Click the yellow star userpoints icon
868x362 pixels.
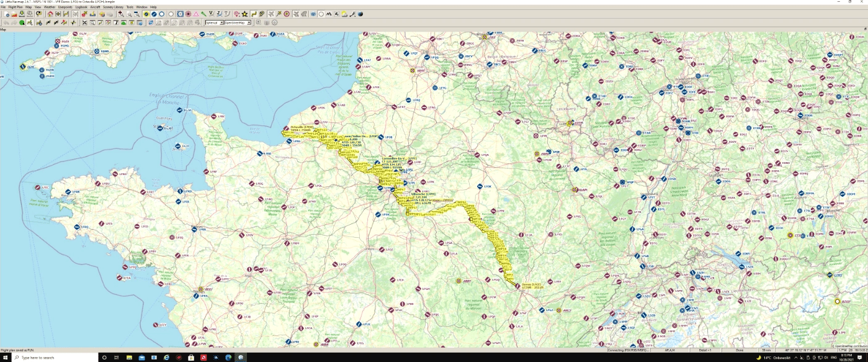pos(244,14)
